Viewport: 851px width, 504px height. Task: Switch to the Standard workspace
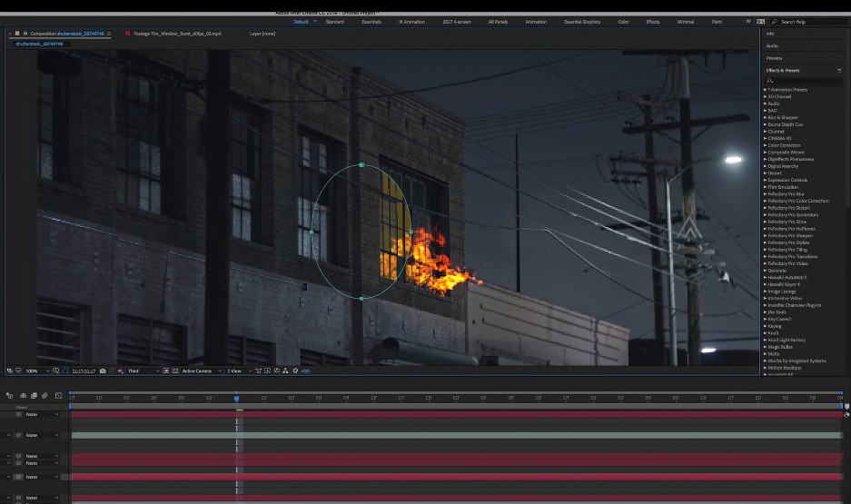tap(335, 22)
